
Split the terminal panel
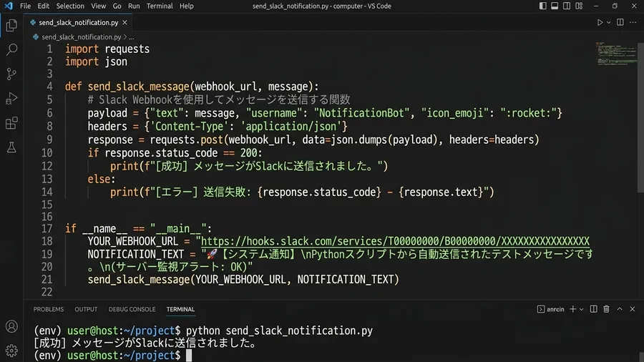pos(593,309)
